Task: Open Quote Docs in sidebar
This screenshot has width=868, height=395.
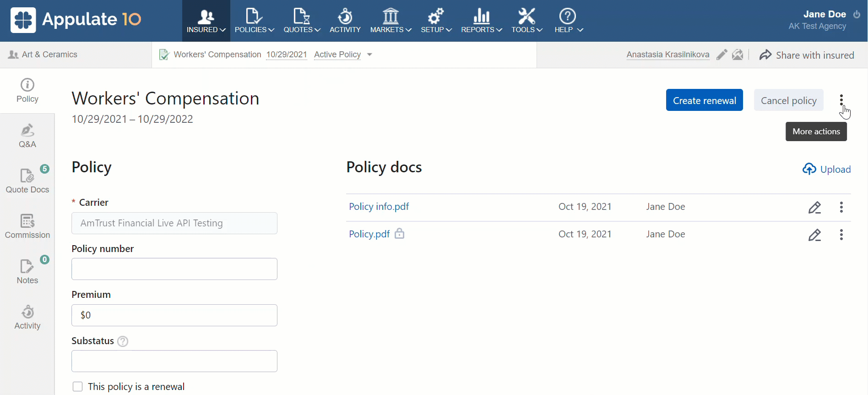Action: (27, 181)
